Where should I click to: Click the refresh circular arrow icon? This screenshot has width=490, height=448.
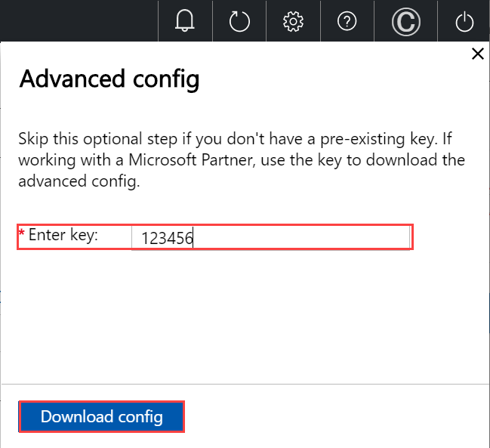[239, 21]
